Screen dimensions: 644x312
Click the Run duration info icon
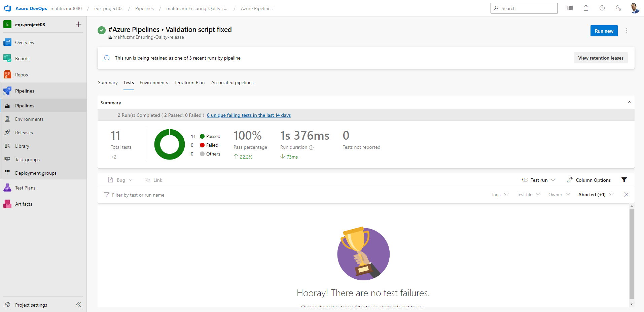pyautogui.click(x=311, y=147)
